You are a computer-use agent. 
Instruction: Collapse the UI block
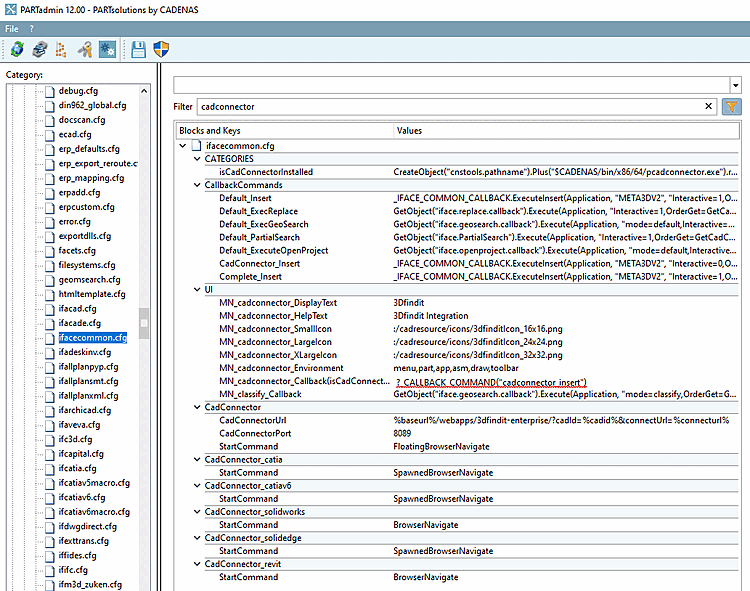coord(196,289)
